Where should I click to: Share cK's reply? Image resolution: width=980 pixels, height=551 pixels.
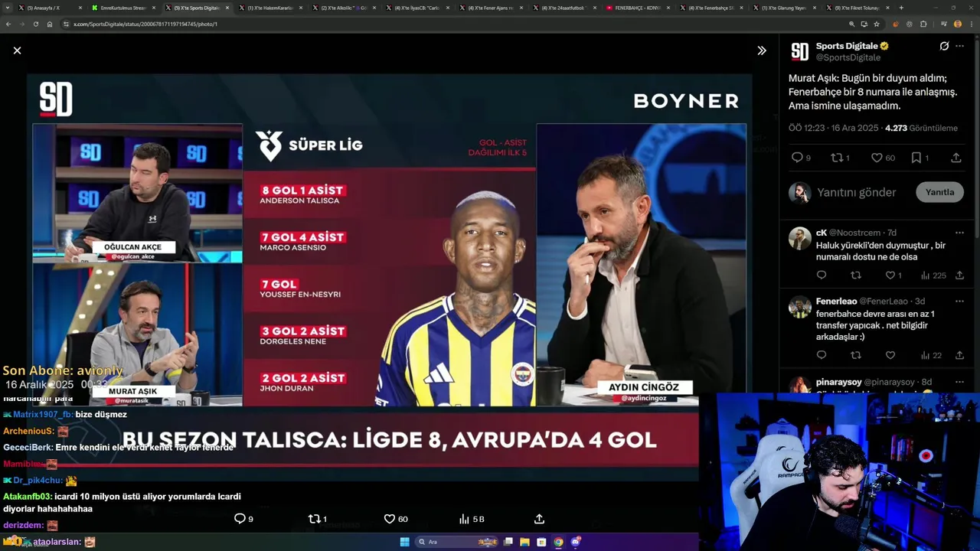959,275
